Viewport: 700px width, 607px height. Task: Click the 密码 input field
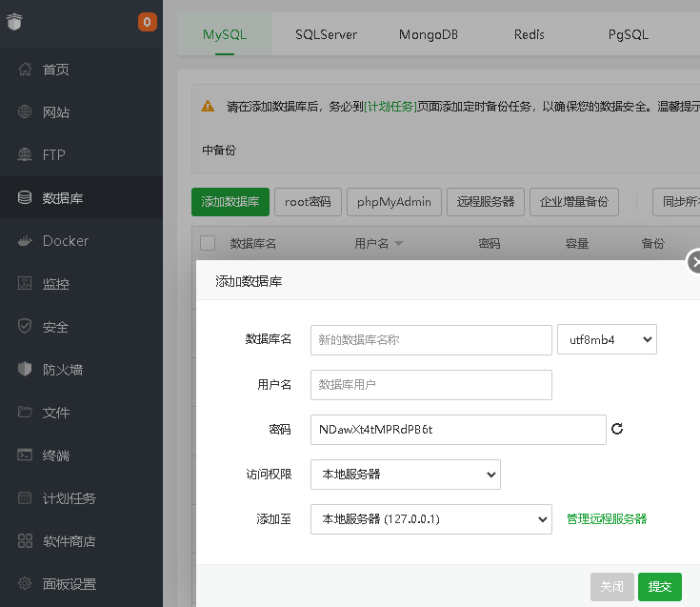(x=458, y=430)
